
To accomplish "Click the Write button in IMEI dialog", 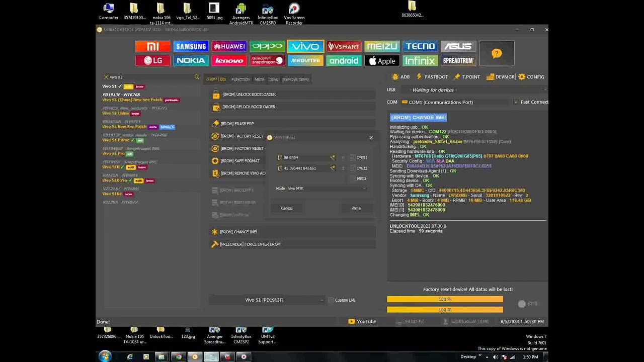I will pyautogui.click(x=356, y=208).
